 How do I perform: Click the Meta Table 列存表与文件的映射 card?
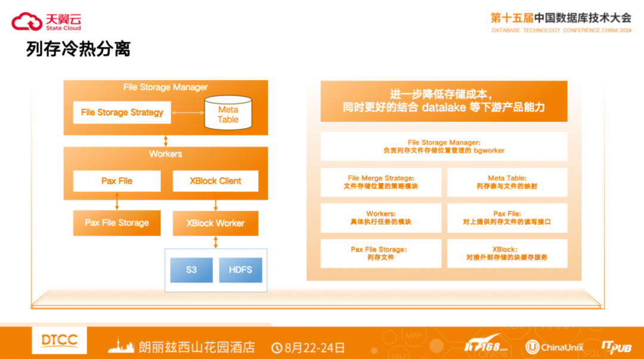point(507,182)
